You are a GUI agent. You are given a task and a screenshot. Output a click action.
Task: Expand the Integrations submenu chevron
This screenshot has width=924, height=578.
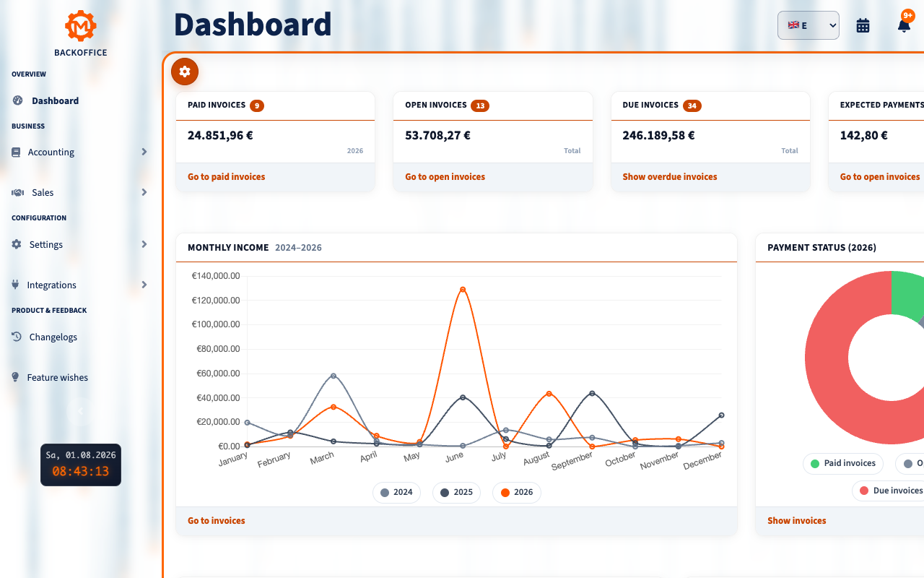144,285
